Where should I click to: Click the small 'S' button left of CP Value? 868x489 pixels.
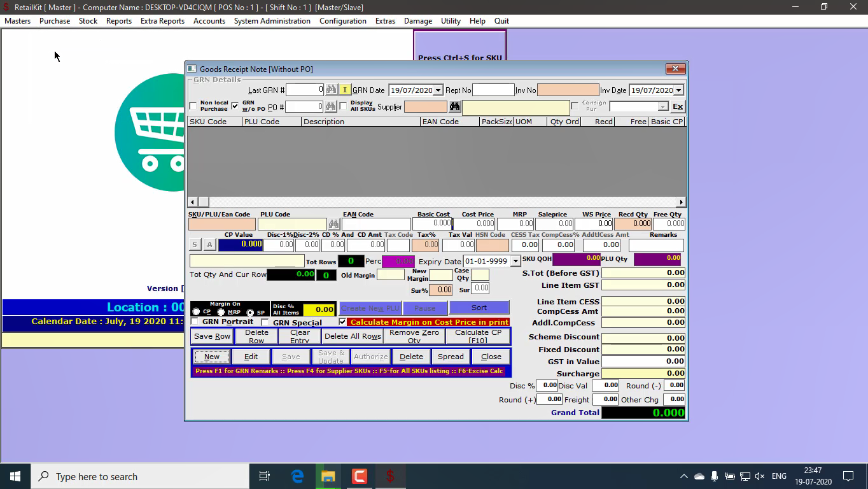point(195,244)
